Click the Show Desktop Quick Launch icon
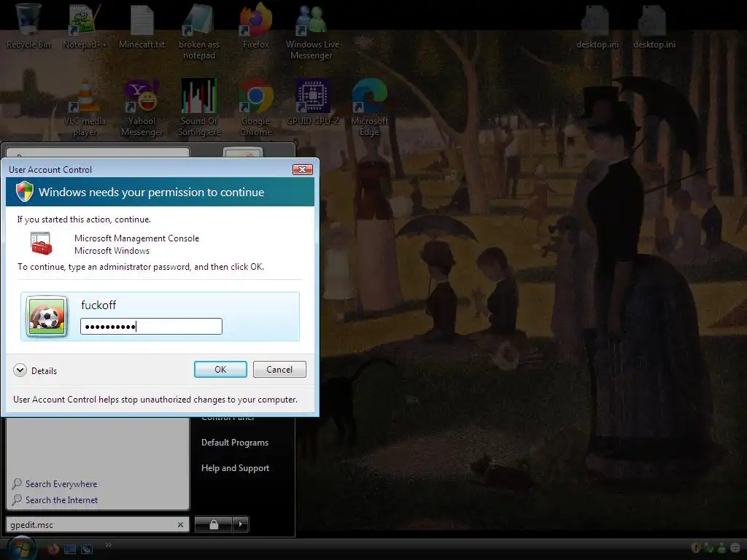The height and width of the screenshot is (560, 747). pos(70,549)
